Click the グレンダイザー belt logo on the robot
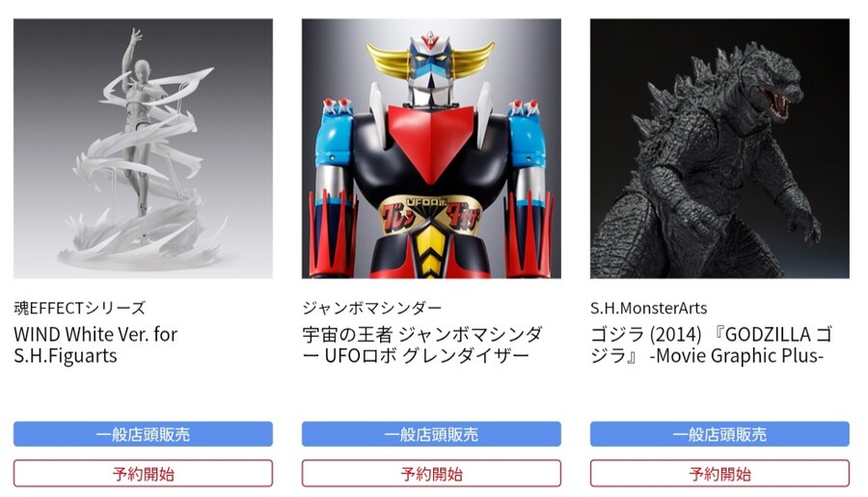 pos(431,215)
